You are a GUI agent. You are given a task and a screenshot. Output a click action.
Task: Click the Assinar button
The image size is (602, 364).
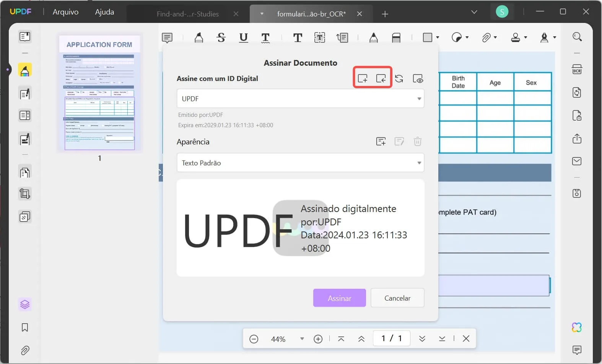tap(340, 298)
